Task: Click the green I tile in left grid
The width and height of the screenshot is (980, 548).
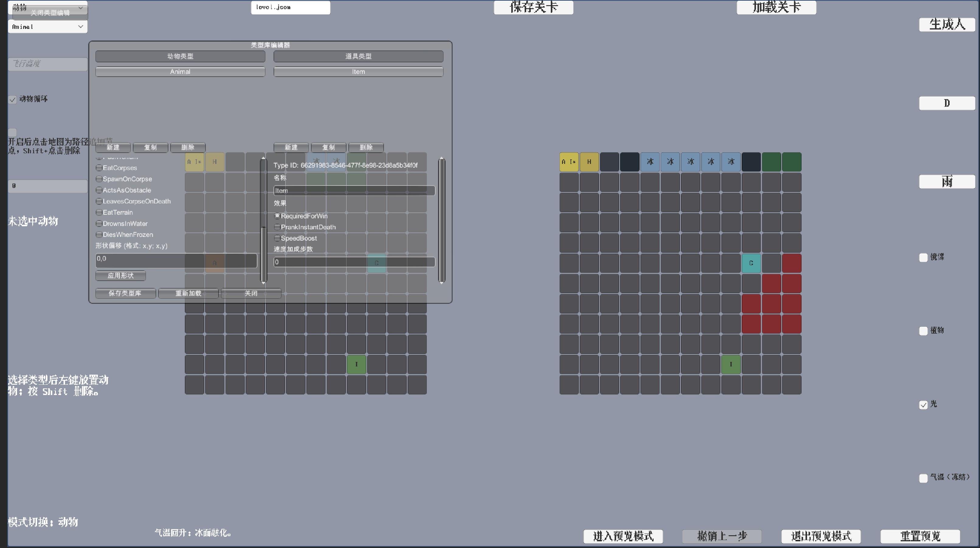Action: click(357, 364)
